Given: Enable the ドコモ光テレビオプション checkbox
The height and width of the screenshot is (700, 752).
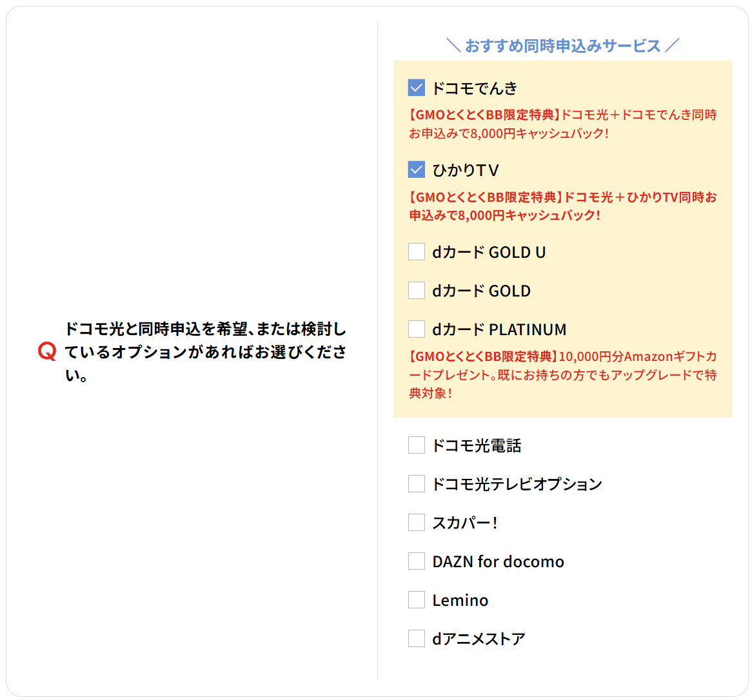Looking at the screenshot, I should 416,483.
